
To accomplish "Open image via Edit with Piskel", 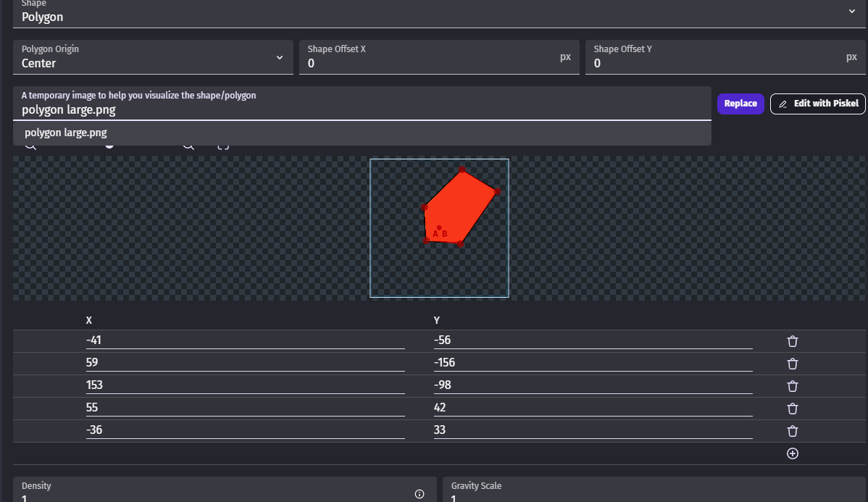I will 818,104.
